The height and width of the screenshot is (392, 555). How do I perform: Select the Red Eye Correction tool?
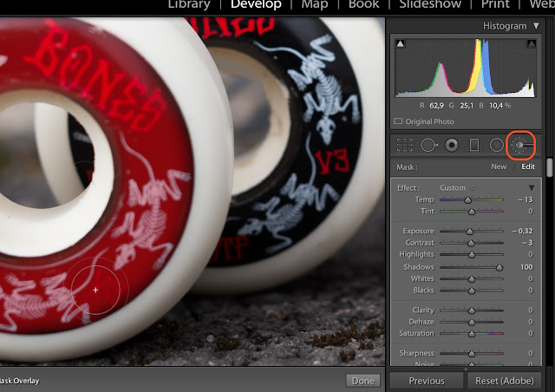pos(452,145)
